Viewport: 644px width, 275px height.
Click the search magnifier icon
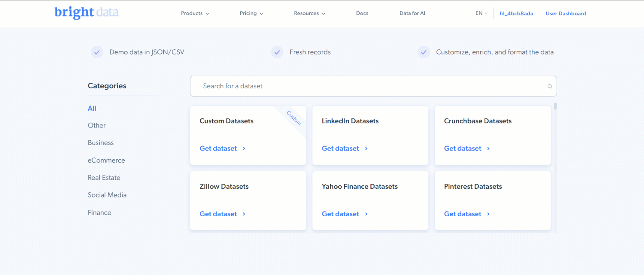(549, 86)
